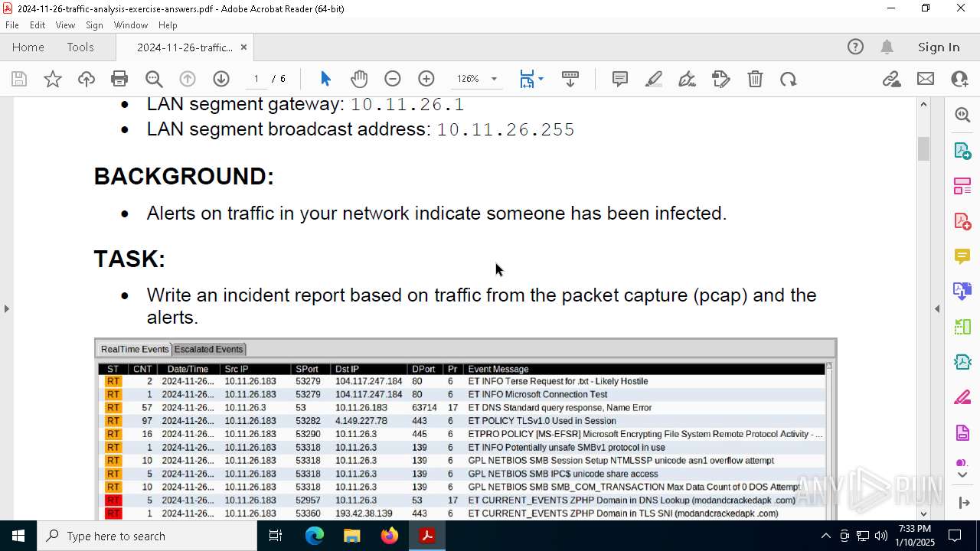This screenshot has height=551, width=980.
Task: Click the taskbar search box
Action: pyautogui.click(x=147, y=536)
